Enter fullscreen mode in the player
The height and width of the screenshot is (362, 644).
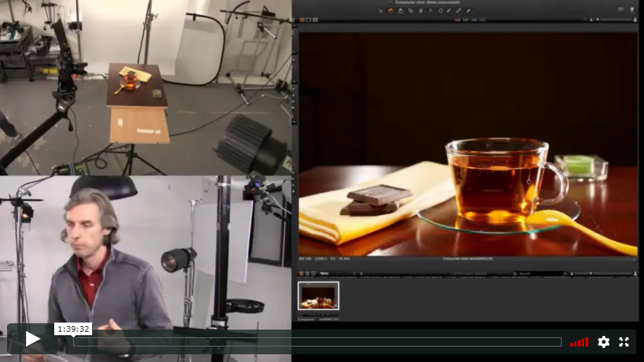[624, 342]
